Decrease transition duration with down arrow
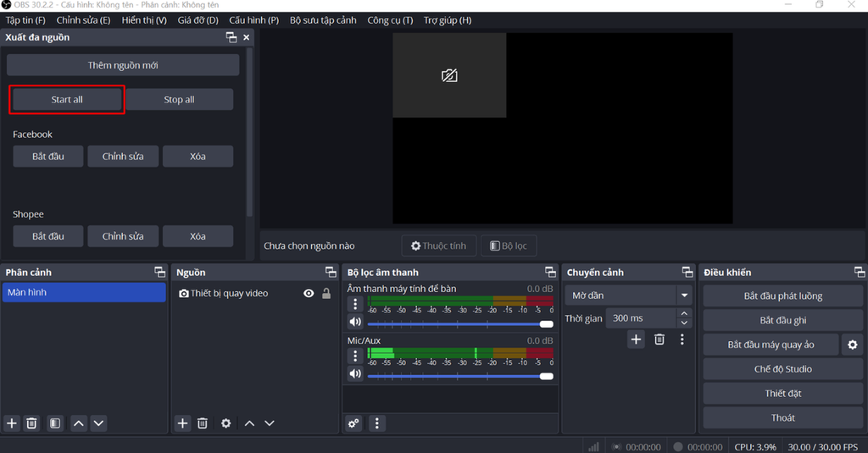 pos(684,323)
